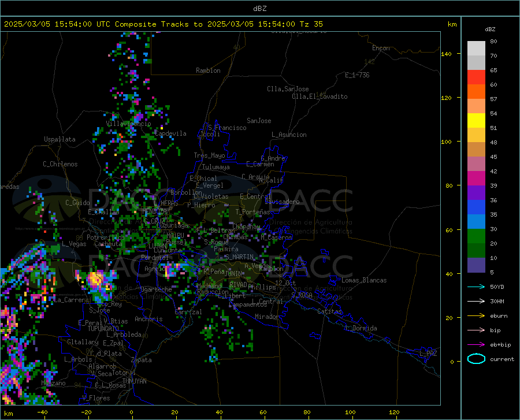Viewport: 520px width, 420px height.
Task: Click the Catitas map label
Action: click(329, 311)
